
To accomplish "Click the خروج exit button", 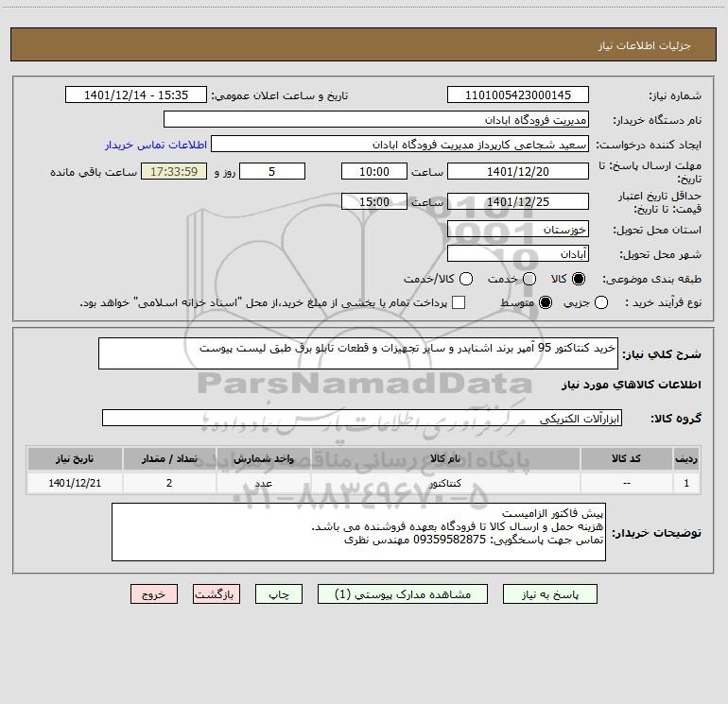I will [154, 594].
